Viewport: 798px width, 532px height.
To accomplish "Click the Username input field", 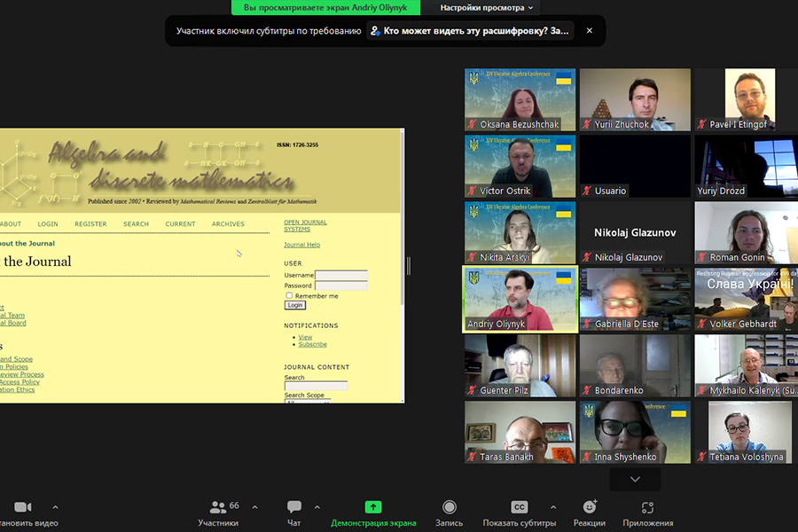I will (x=340, y=276).
